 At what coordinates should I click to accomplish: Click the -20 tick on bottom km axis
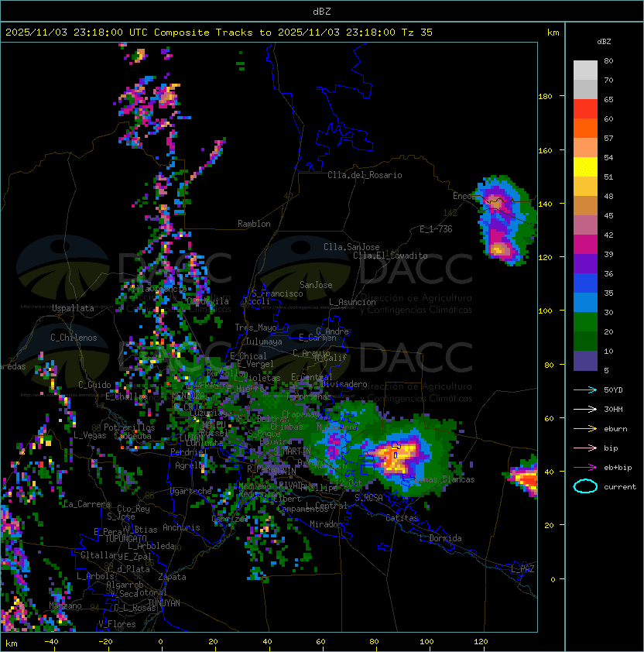coord(105,642)
